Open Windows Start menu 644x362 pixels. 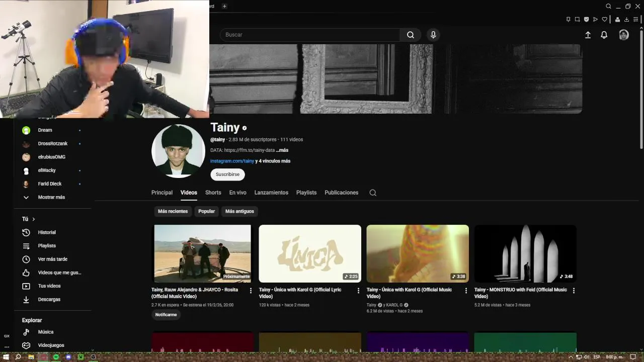pyautogui.click(x=6, y=357)
